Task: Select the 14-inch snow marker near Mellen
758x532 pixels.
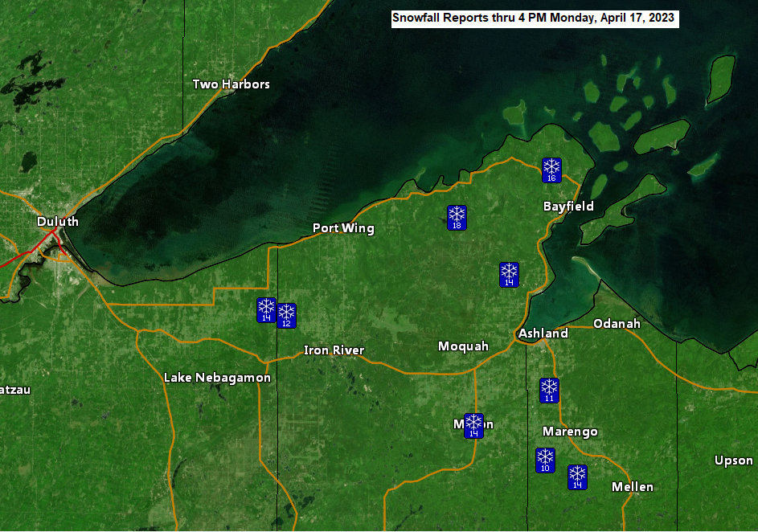Action: point(577,477)
